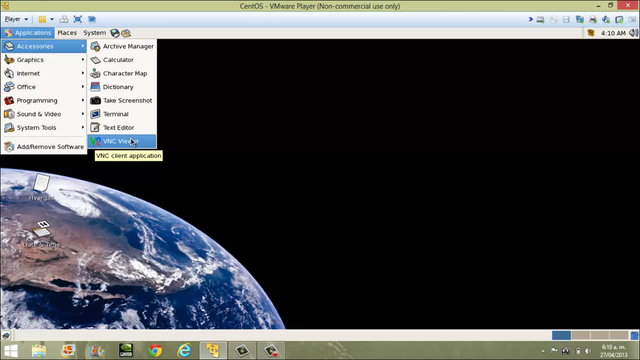Click the package update notification icon

click(x=591, y=33)
